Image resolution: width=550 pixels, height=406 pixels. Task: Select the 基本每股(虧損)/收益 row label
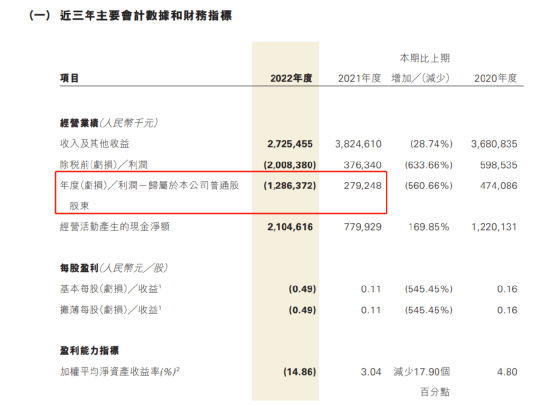pos(110,289)
